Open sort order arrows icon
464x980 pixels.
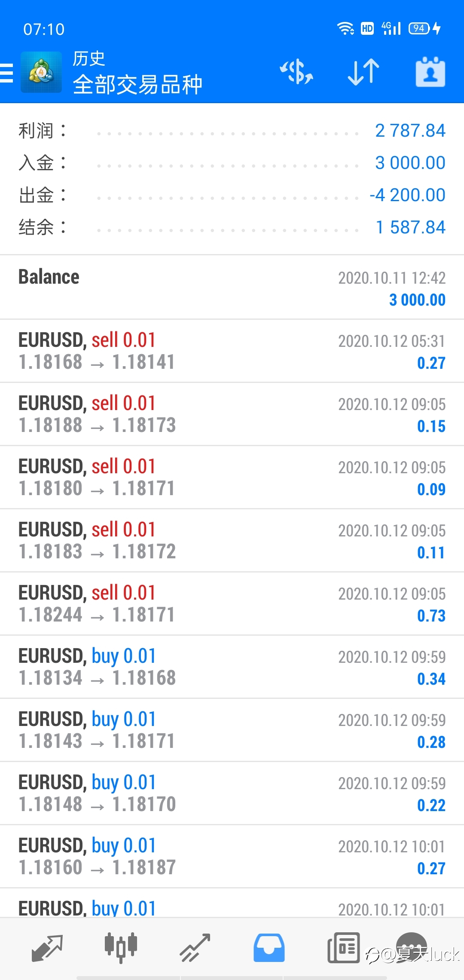(363, 72)
